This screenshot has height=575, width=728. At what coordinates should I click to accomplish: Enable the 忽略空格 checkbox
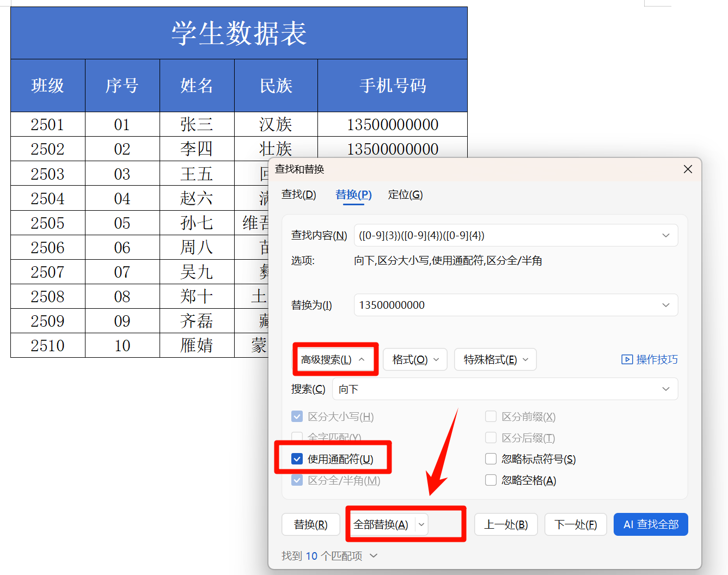pyautogui.click(x=491, y=480)
